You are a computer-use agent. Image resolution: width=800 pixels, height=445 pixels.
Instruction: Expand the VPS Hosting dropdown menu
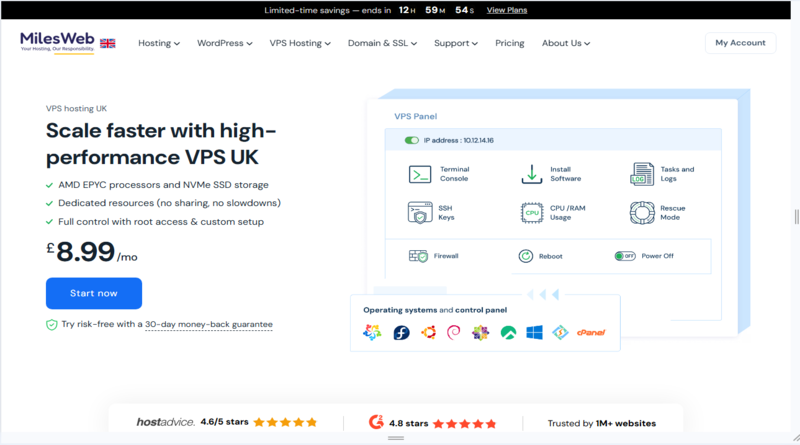pyautogui.click(x=300, y=43)
